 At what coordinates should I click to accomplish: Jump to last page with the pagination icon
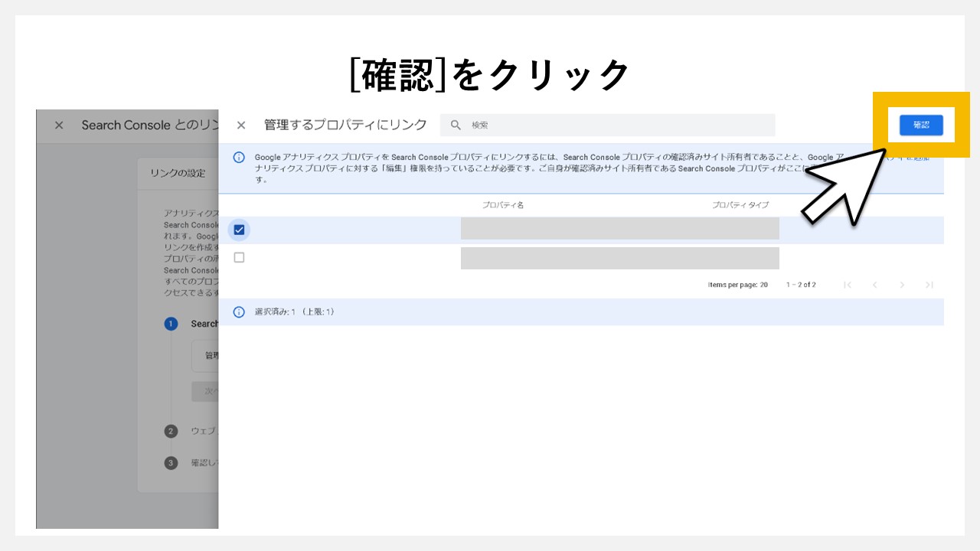pyautogui.click(x=929, y=284)
